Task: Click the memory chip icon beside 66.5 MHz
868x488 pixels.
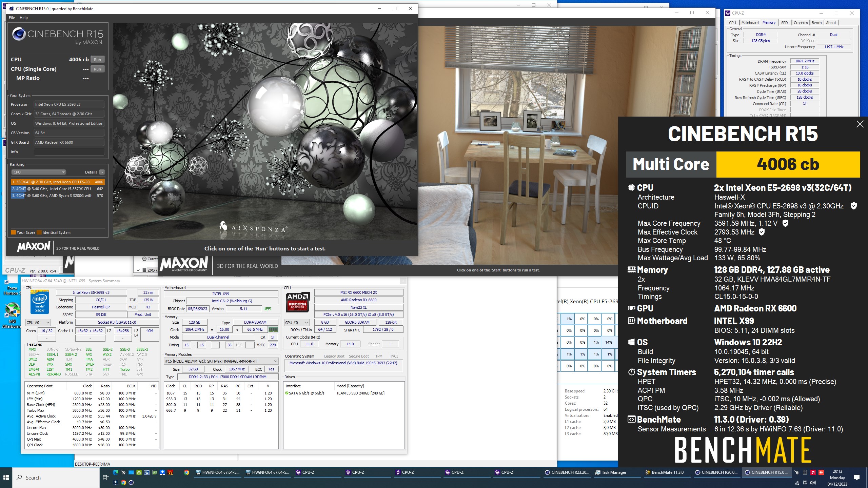Action: pyautogui.click(x=273, y=329)
